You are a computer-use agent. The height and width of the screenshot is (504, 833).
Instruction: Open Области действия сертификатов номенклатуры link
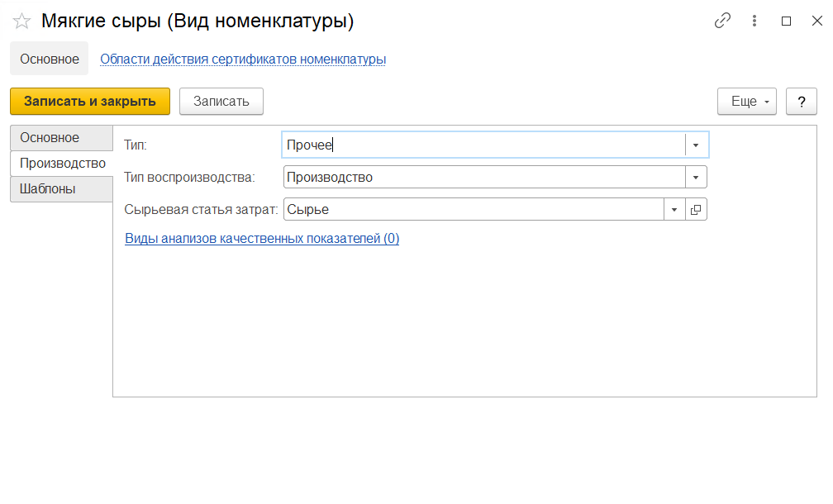[x=243, y=59]
